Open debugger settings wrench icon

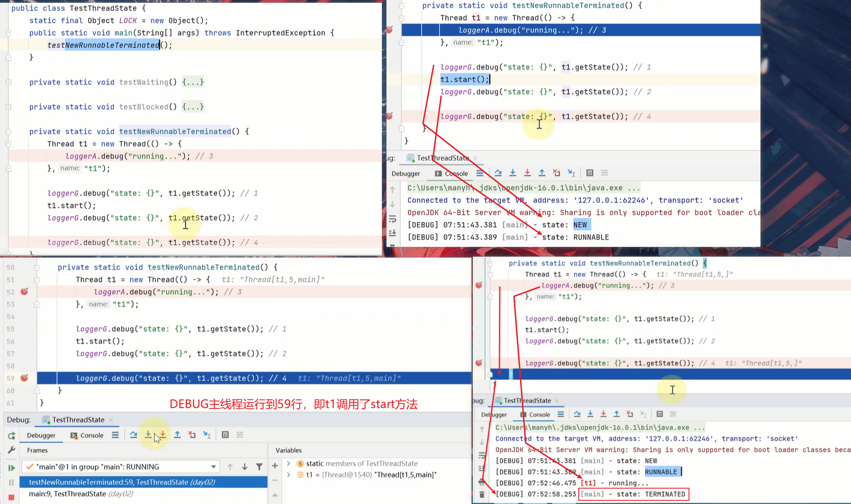click(11, 450)
